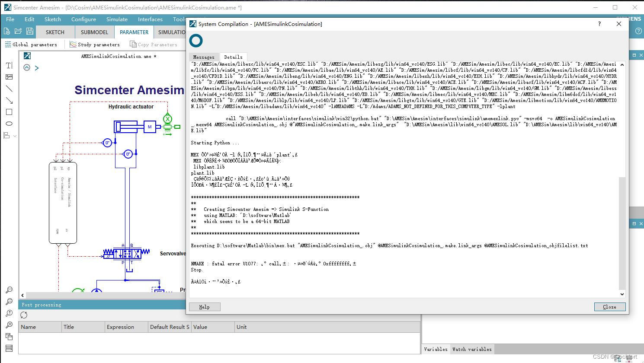Select the zoom magnifier tool at bottom left

point(9,290)
